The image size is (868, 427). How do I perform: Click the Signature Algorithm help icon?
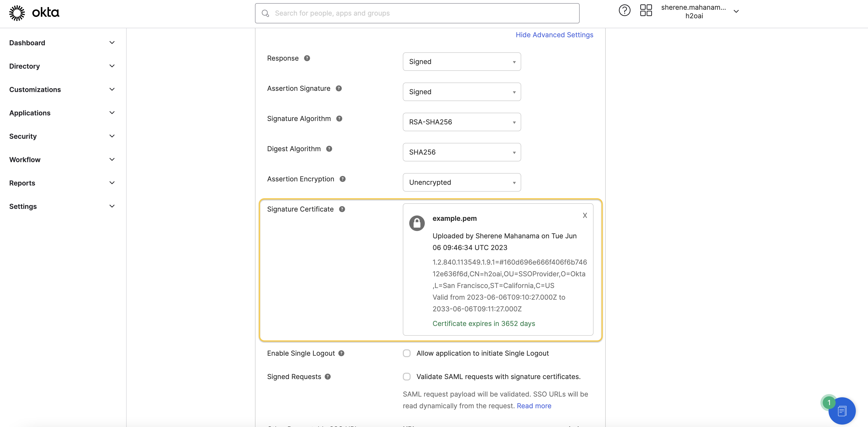(339, 119)
